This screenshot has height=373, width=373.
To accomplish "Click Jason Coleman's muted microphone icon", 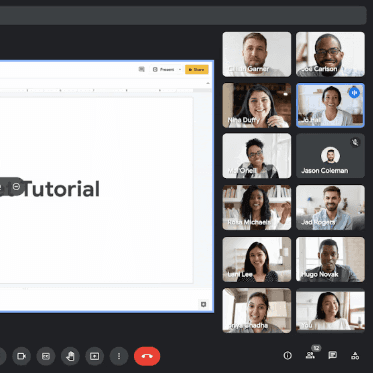I will tap(355, 142).
